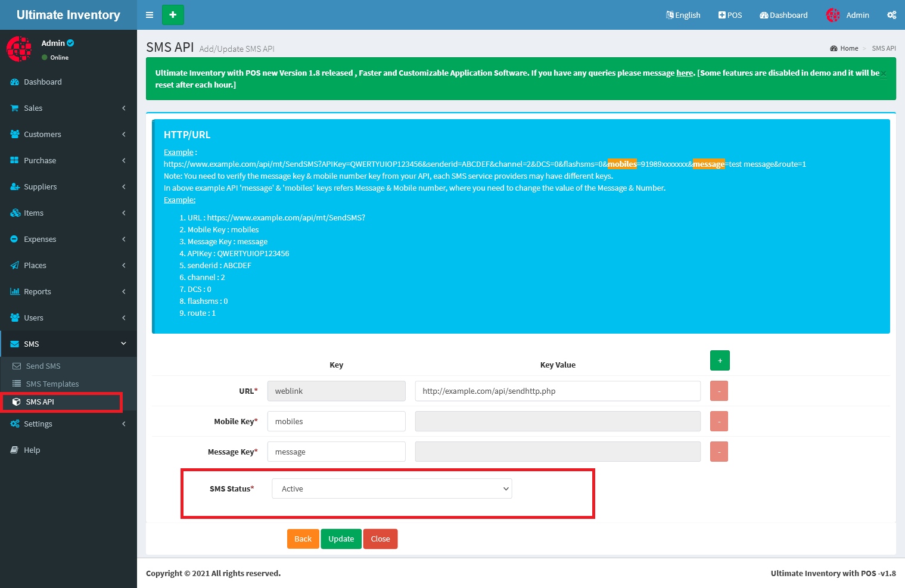Click URL key value input field
Viewport: 905px width, 588px height.
click(x=558, y=391)
